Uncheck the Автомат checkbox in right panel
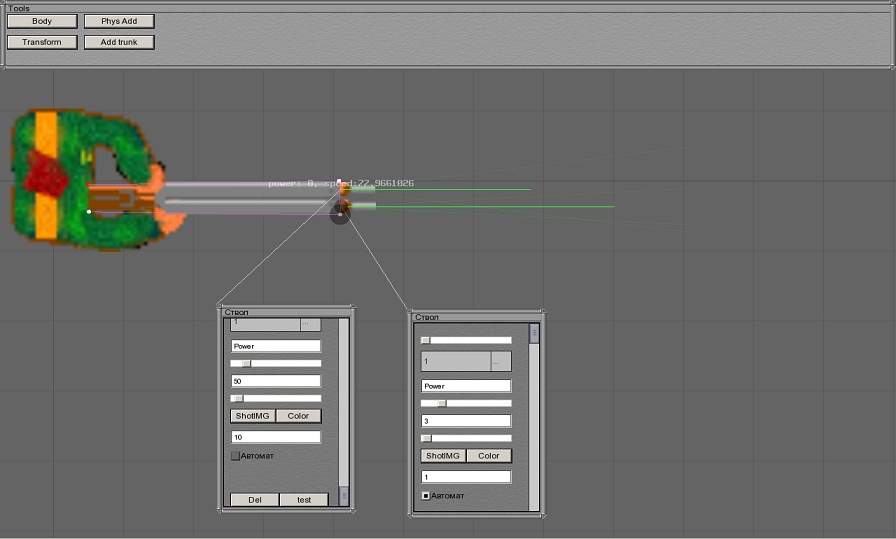896x539 pixels. [426, 495]
